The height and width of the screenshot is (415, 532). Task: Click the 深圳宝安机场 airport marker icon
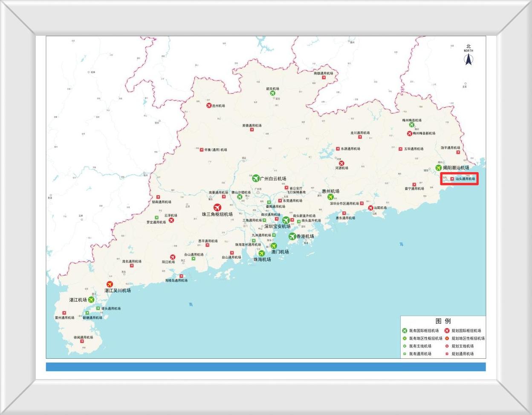coord(286,220)
